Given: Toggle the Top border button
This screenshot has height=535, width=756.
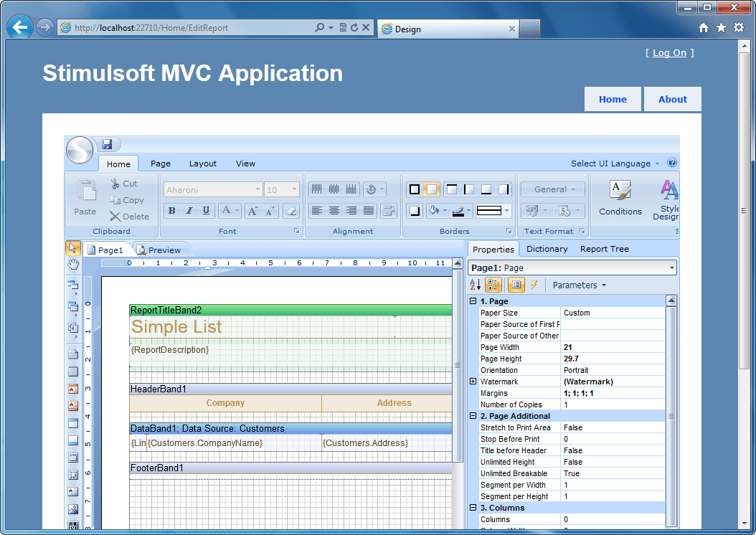Looking at the screenshot, I should [x=452, y=189].
